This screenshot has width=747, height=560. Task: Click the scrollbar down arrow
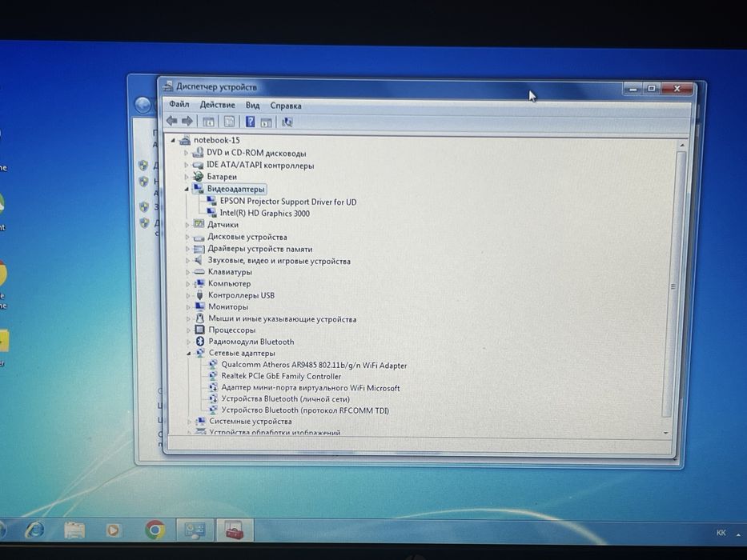pyautogui.click(x=666, y=433)
